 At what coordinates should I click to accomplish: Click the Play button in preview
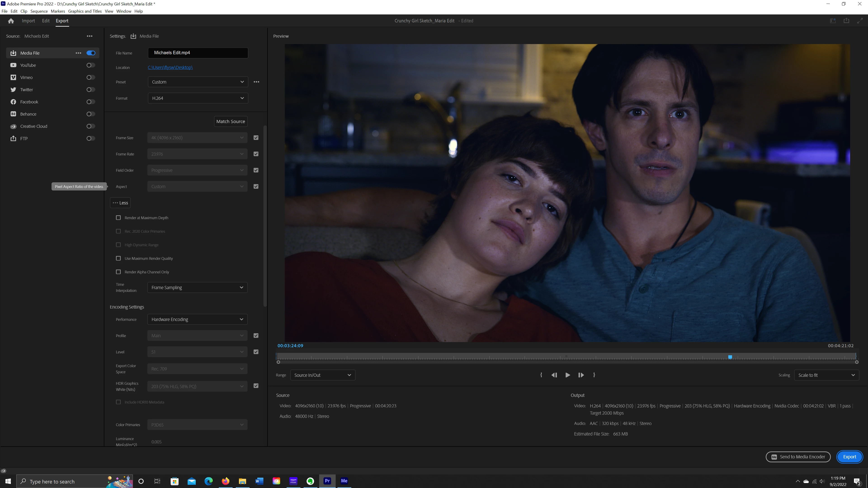tap(567, 375)
